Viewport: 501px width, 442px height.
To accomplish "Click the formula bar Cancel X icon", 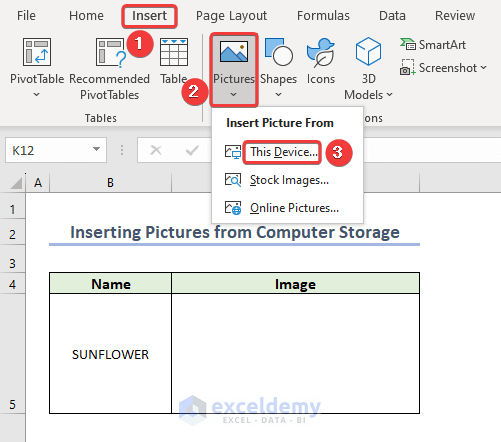I will (x=156, y=150).
